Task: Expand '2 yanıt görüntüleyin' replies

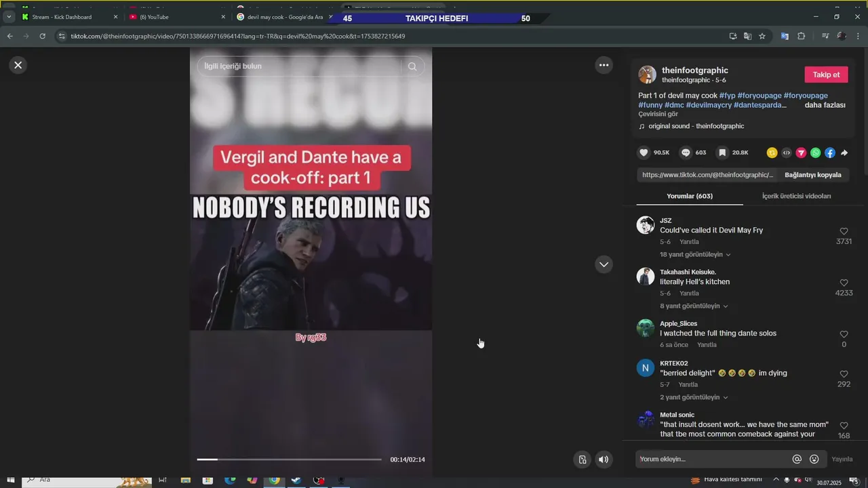Action: click(694, 397)
